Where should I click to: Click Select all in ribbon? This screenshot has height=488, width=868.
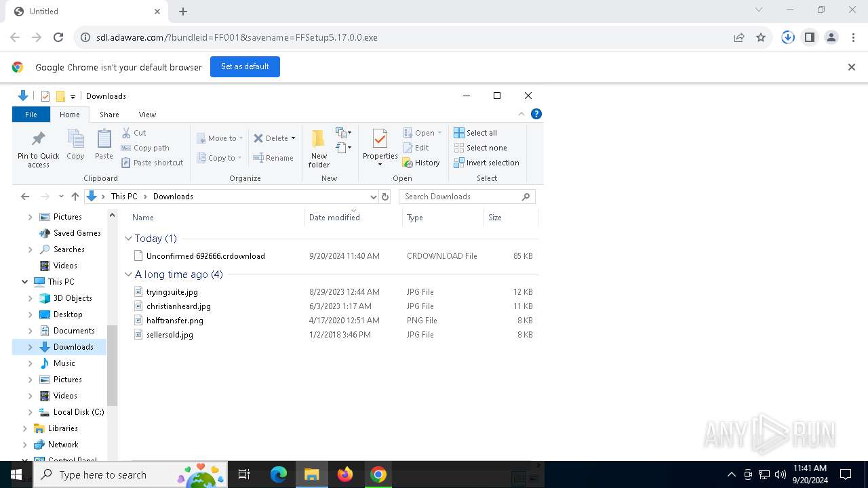click(x=475, y=133)
